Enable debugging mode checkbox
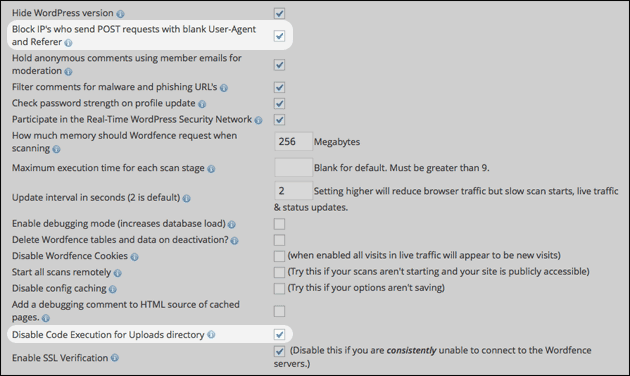This screenshot has width=630, height=376. point(279,224)
